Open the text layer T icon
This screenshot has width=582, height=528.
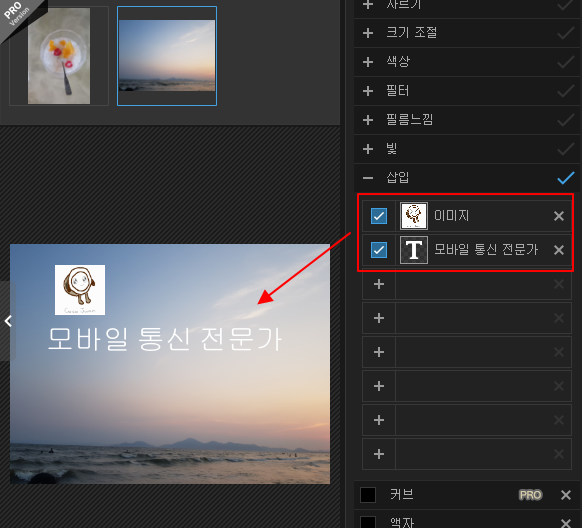413,250
